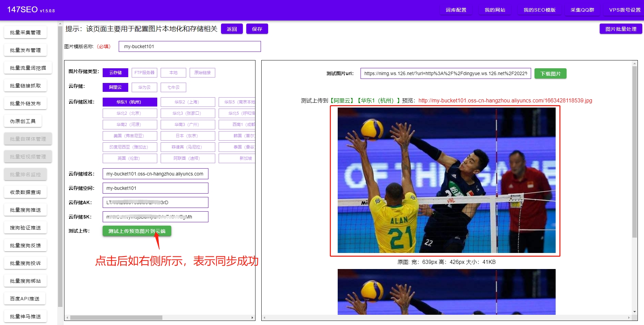The width and height of the screenshot is (644, 325).
Task: Select 原始链接 storage type
Action: coord(202,73)
